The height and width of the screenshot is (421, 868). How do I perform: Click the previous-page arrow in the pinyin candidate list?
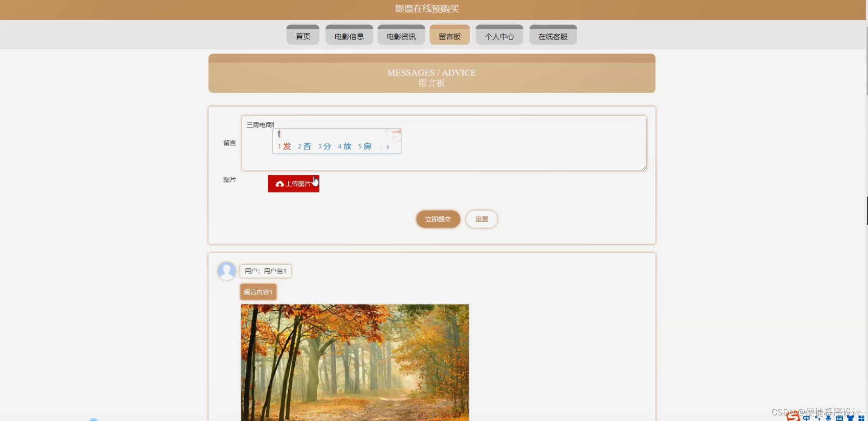pos(382,147)
